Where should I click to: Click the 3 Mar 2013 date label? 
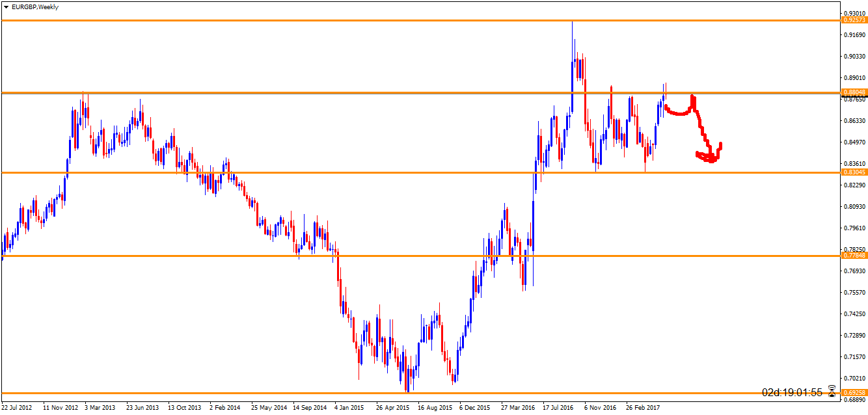[100, 408]
